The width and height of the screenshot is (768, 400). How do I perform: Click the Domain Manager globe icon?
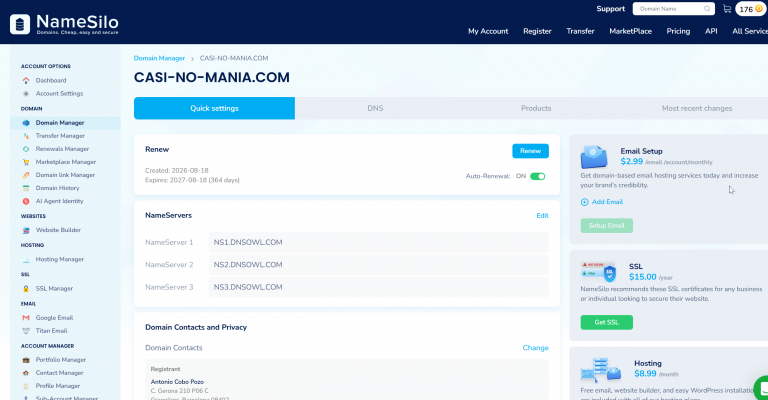tap(26, 123)
